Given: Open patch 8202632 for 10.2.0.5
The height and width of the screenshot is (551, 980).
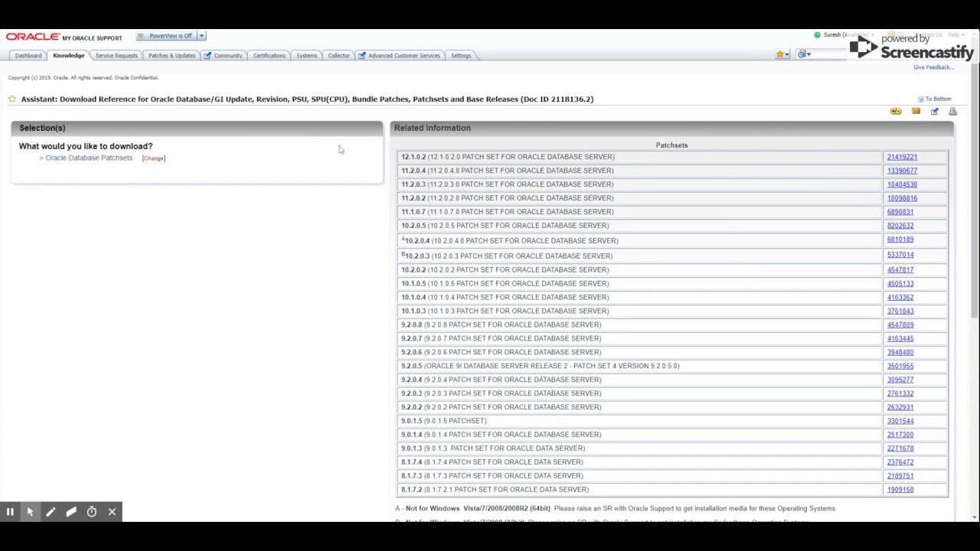Looking at the screenshot, I should pos(900,226).
